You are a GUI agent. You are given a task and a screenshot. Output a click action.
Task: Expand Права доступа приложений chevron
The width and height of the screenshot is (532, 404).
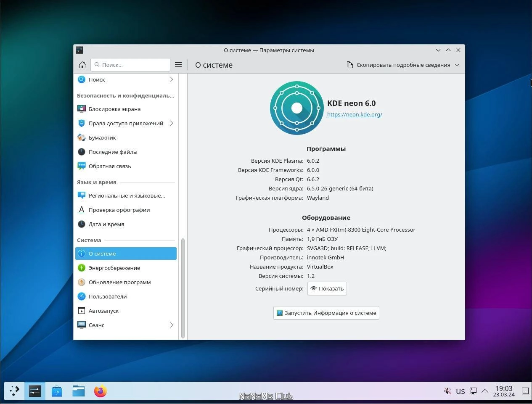[172, 123]
